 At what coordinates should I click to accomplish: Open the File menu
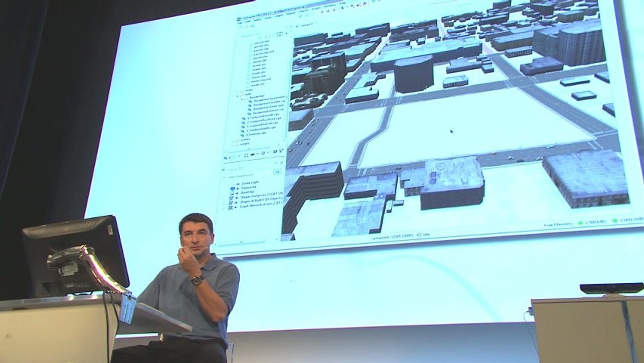[239, 23]
